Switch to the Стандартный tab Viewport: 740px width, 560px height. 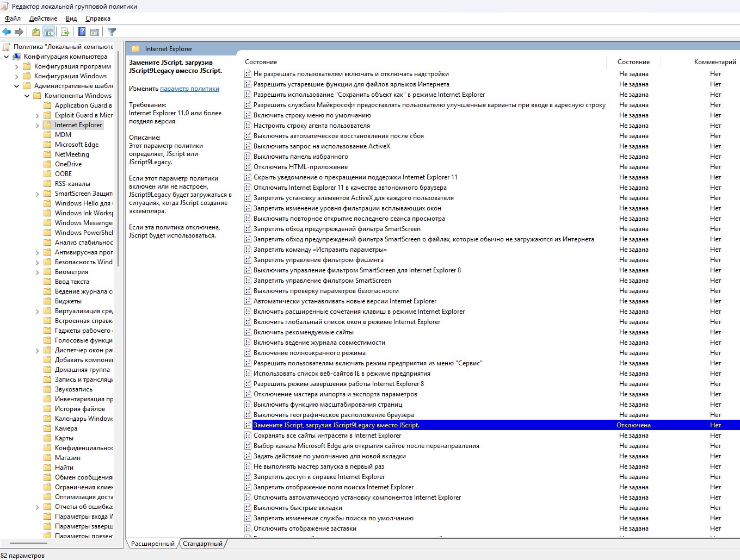click(x=202, y=544)
